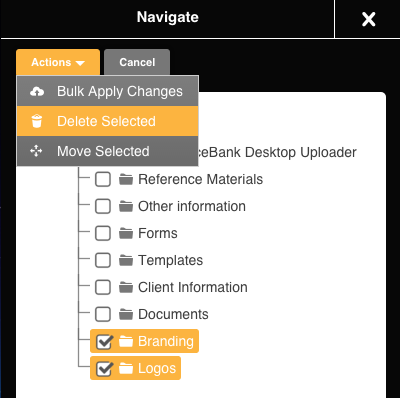Click the move arrows icon beside Move Selected
This screenshot has width=400, height=398.
[x=36, y=151]
